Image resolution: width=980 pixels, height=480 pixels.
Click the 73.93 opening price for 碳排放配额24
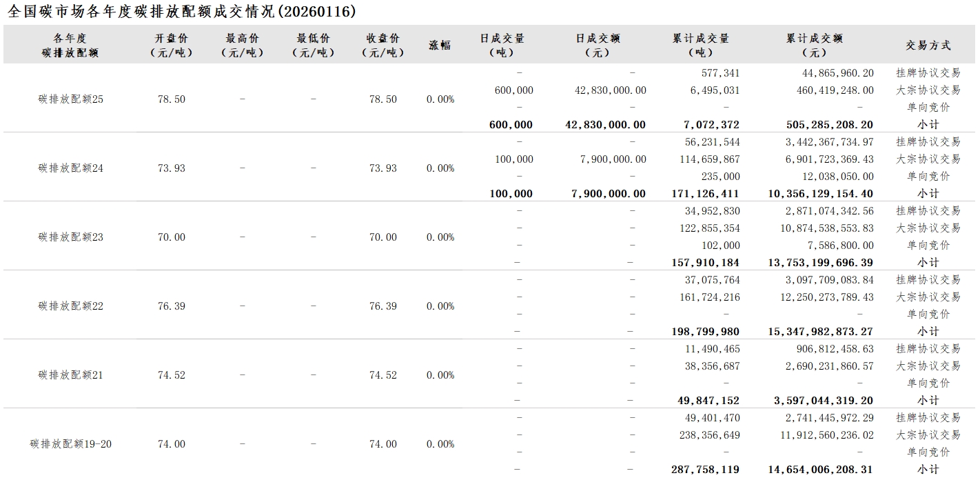(171, 168)
